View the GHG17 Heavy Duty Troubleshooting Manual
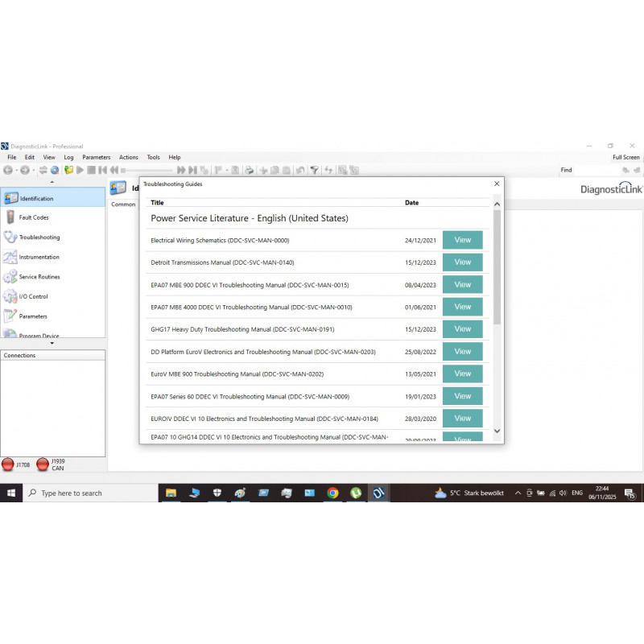This screenshot has height=644, width=644. [462, 328]
